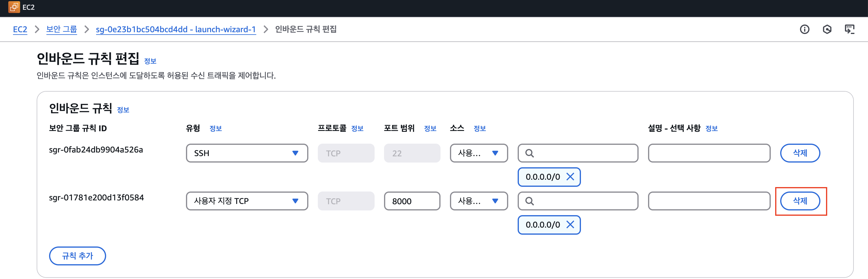Select rule ID sgr-01781e200d13f0584 text
The height and width of the screenshot is (279, 868).
96,197
